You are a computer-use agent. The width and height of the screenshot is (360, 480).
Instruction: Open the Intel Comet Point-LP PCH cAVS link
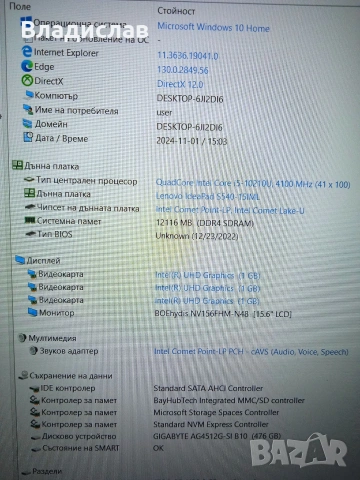pos(251,352)
